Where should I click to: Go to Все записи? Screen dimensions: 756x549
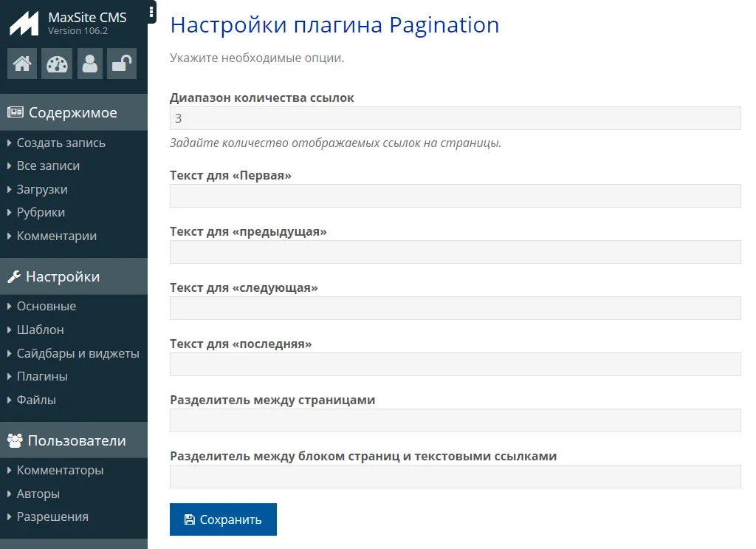point(48,166)
